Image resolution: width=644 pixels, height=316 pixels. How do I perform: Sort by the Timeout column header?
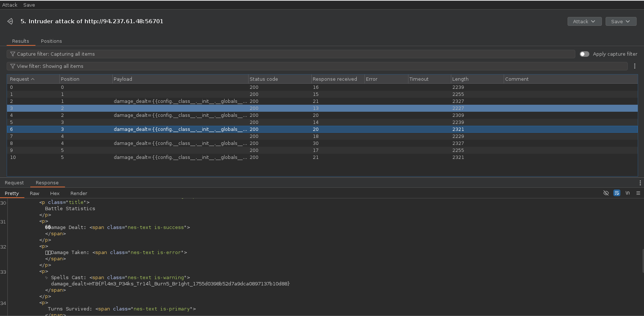[429, 79]
